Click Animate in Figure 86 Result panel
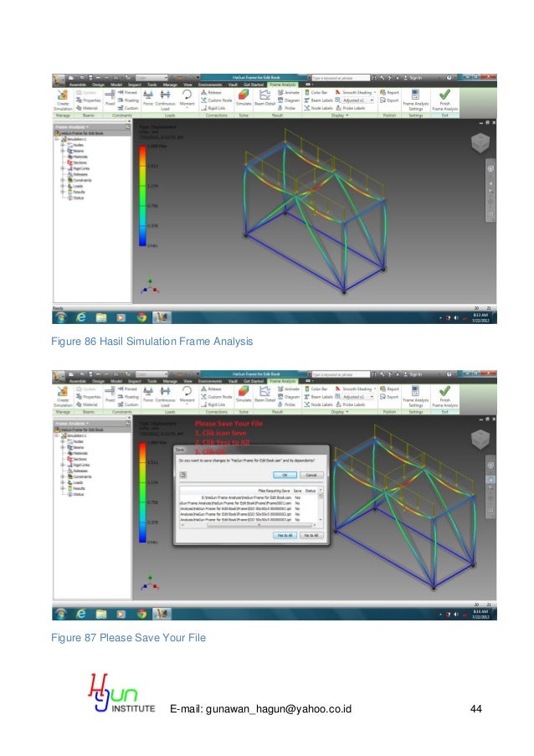Viewport: 534px width, 756px height. tap(288, 92)
